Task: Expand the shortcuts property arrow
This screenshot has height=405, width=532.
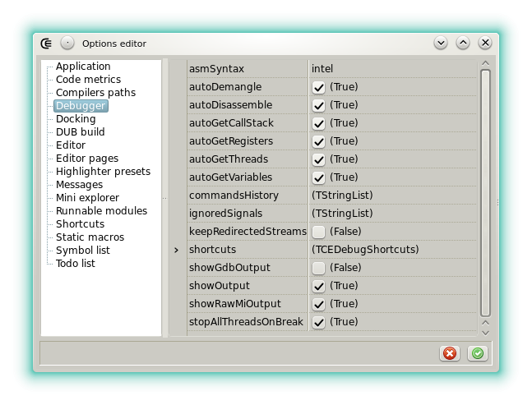Action: (x=176, y=250)
